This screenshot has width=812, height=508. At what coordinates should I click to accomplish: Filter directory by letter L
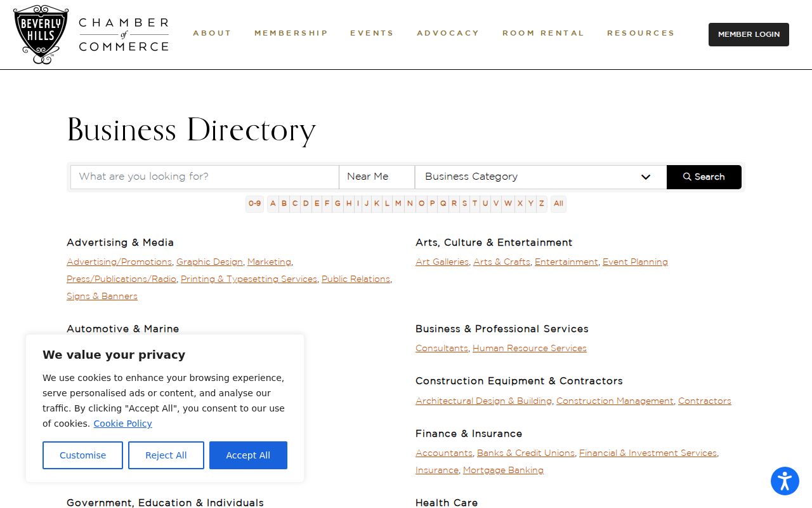click(387, 204)
